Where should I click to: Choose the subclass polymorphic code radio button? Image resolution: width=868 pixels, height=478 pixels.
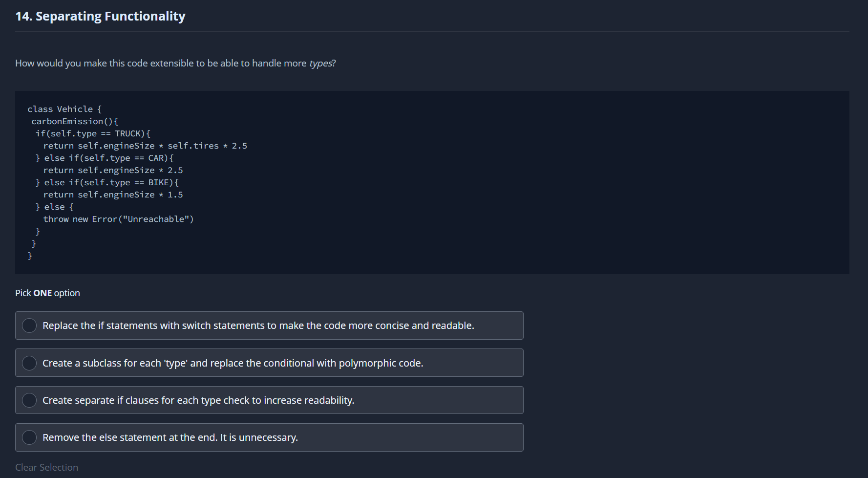click(x=29, y=363)
